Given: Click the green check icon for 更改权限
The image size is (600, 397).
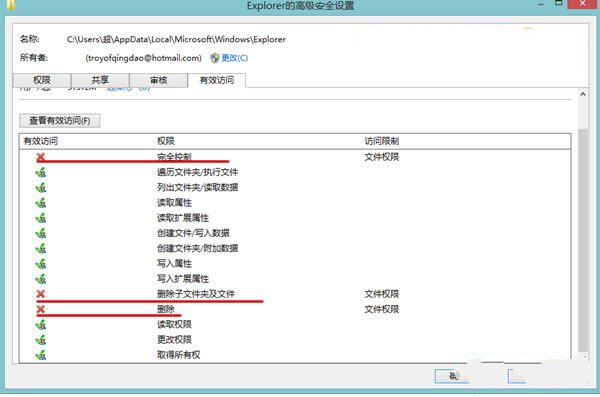Looking at the screenshot, I should coord(41,340).
